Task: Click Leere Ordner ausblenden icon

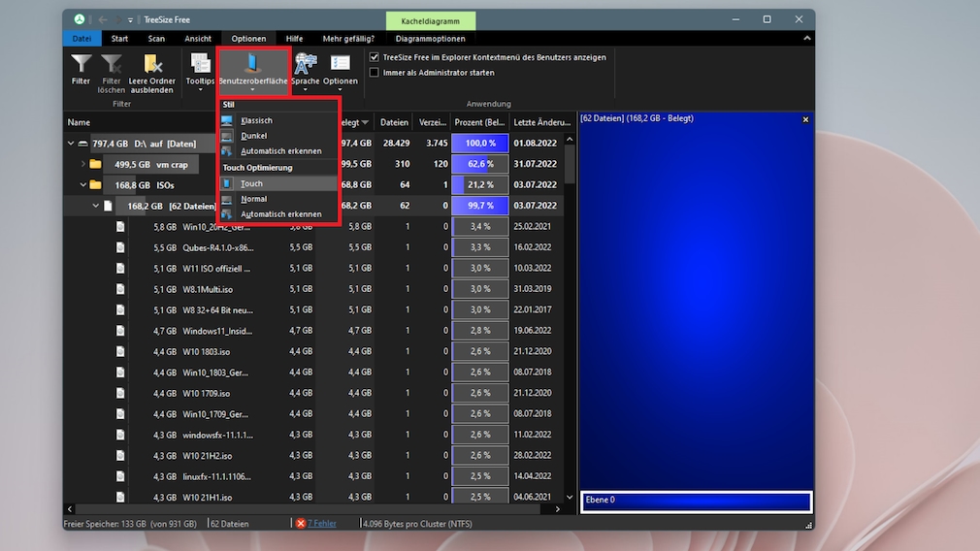Action: point(151,66)
